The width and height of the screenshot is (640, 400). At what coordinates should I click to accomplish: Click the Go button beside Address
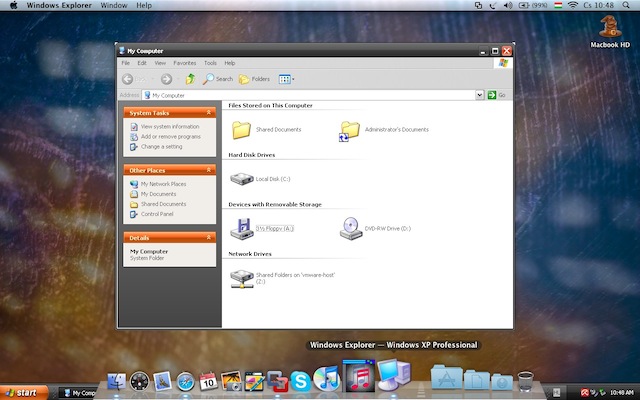(497, 95)
